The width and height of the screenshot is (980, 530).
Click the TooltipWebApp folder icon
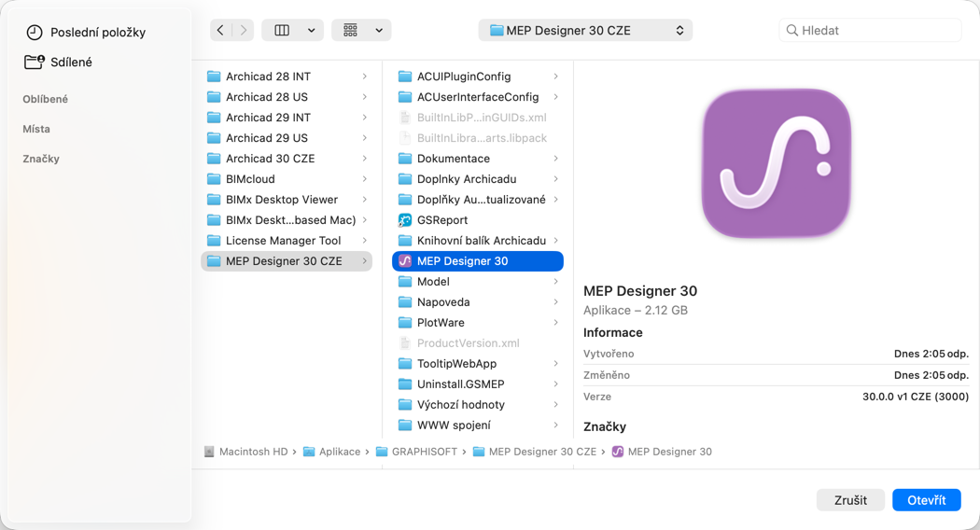[405, 364]
